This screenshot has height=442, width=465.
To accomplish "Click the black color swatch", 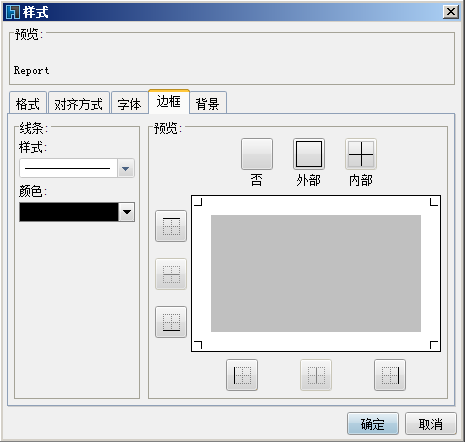I will [x=69, y=212].
